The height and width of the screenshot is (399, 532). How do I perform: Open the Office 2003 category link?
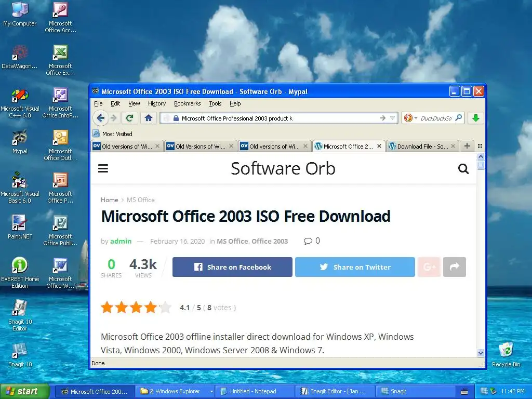(270, 241)
